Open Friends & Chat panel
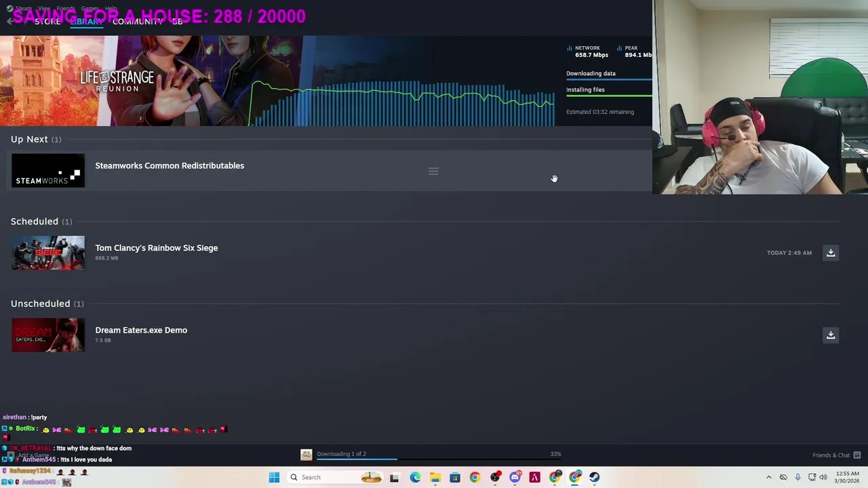Image resolution: width=868 pixels, height=488 pixels. (831, 455)
